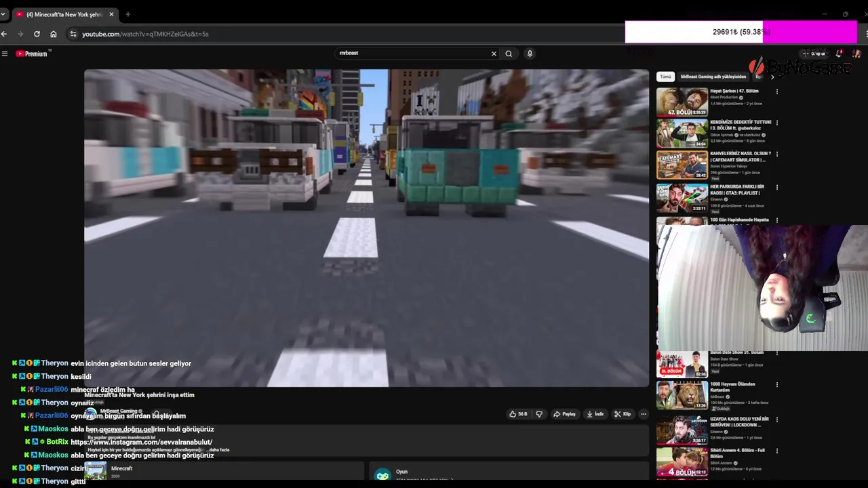Click the site info icon in address bar
This screenshot has height=488, width=868.
73,34
